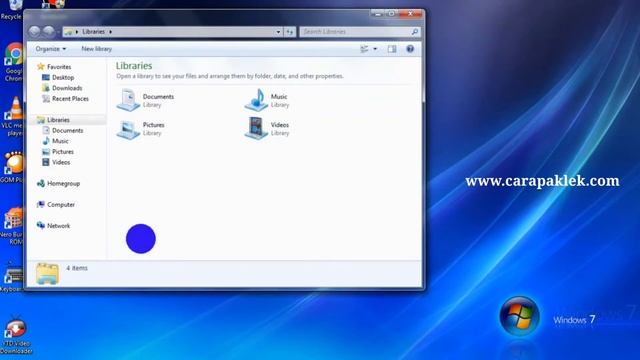This screenshot has width=640, height=360.
Task: Select Libraries in the navigation pane
Action: [x=53, y=120]
